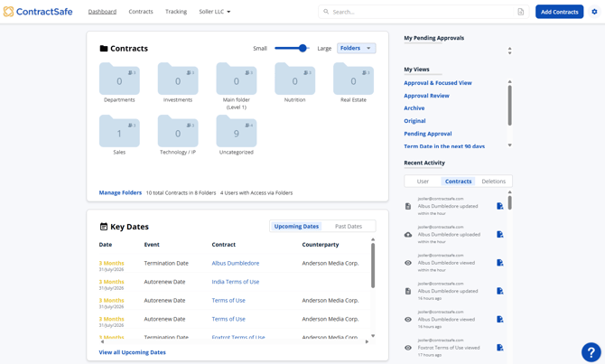
Task: Select Upcoming Dates toggle
Action: coord(296,226)
